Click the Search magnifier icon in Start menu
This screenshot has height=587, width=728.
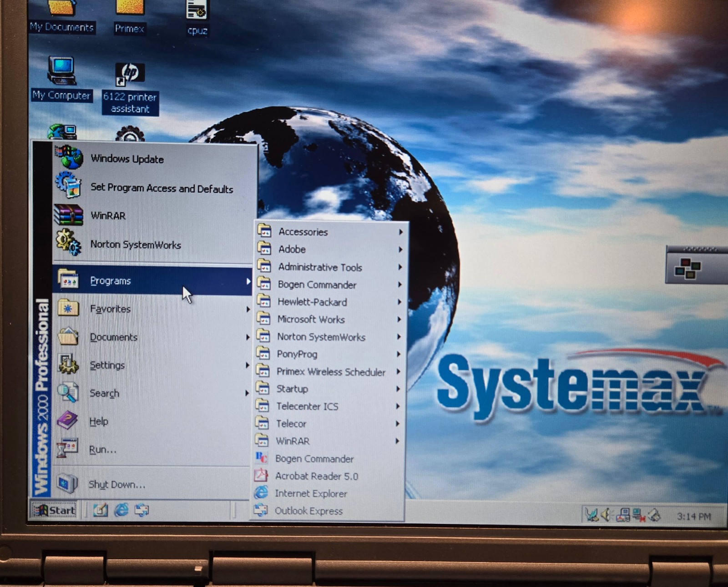point(68,393)
